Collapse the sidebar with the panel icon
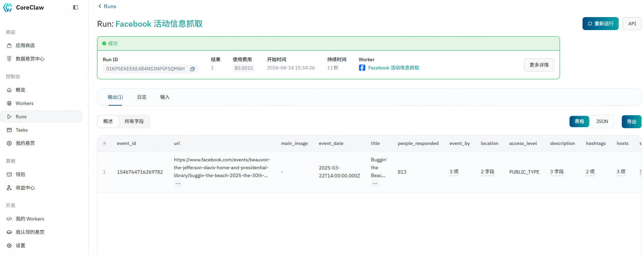The height and width of the screenshot is (255, 644). (x=76, y=8)
